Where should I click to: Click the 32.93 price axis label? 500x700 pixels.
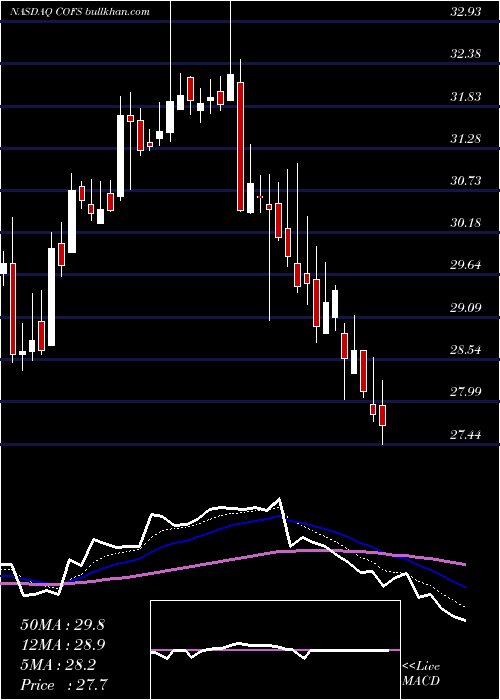pyautogui.click(x=466, y=12)
